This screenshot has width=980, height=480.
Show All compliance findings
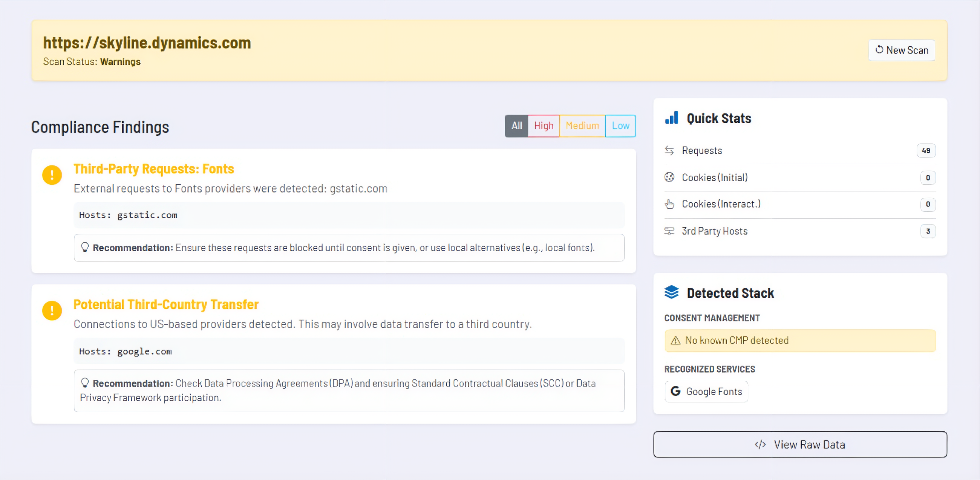[x=516, y=126]
